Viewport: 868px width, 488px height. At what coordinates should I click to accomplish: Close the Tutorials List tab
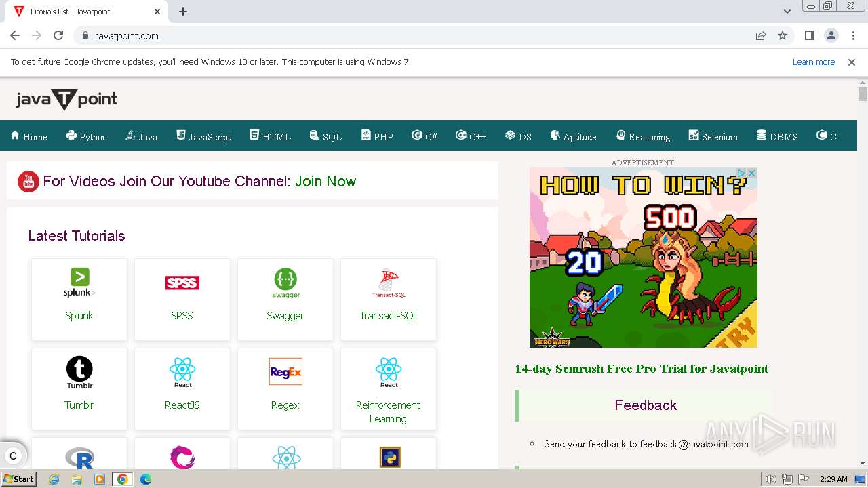click(x=157, y=12)
